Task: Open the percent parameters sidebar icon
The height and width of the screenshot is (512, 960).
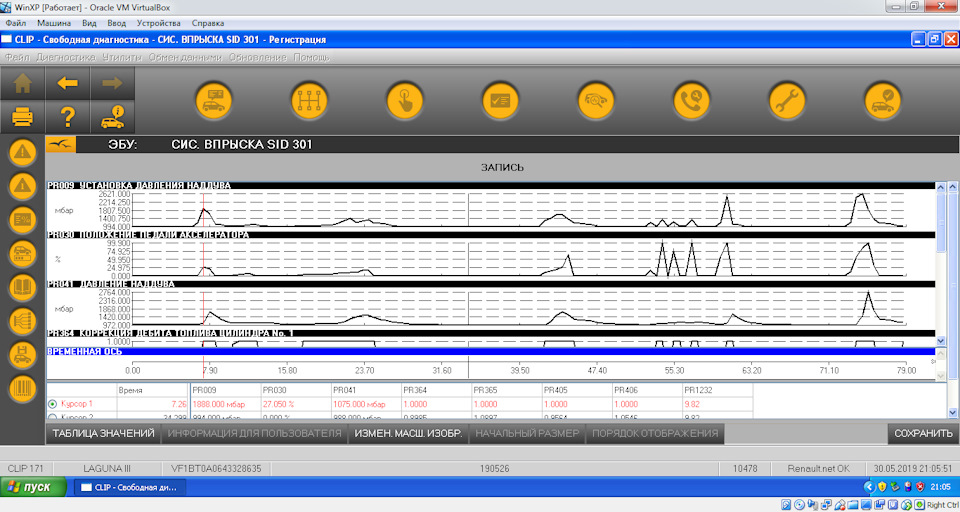Action: pos(23,220)
